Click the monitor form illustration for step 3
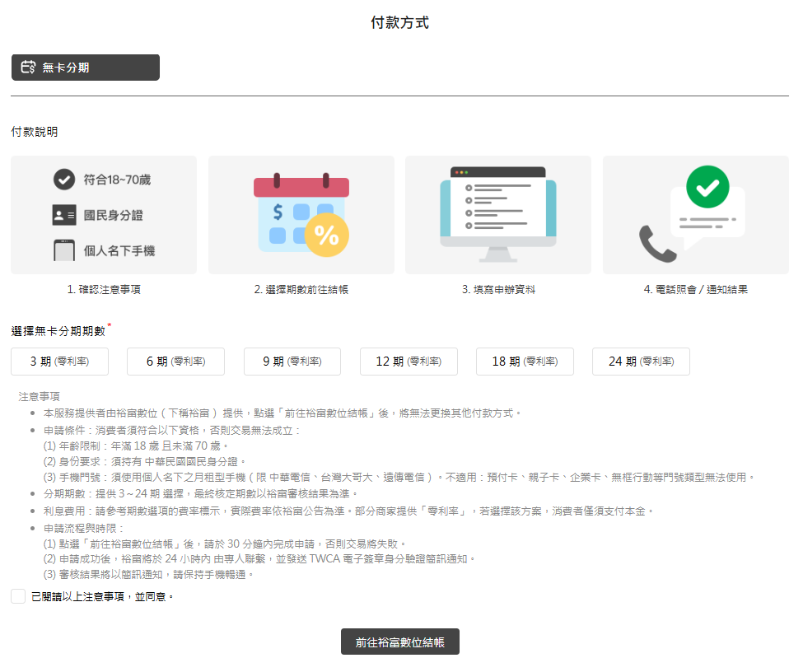 point(497,213)
